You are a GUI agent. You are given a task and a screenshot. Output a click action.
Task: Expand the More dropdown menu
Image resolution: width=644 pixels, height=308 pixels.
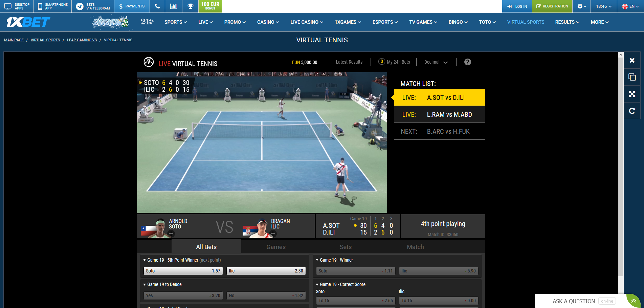tap(600, 22)
